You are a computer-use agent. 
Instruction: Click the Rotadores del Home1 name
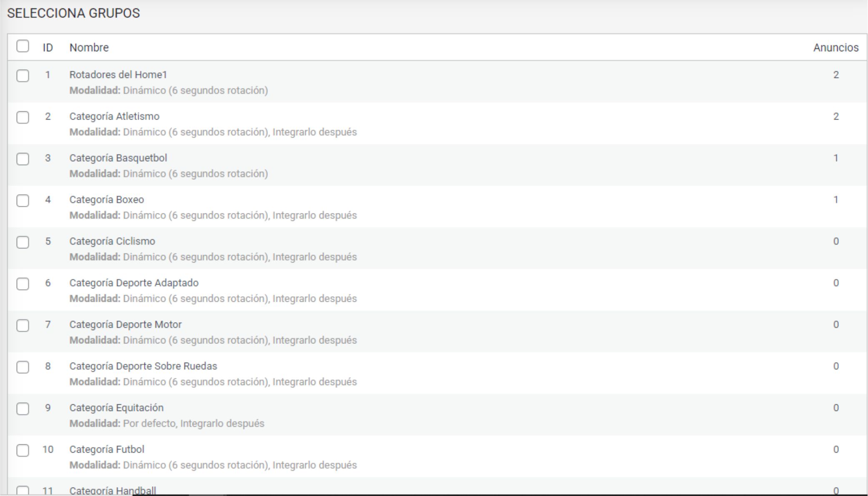pyautogui.click(x=118, y=75)
